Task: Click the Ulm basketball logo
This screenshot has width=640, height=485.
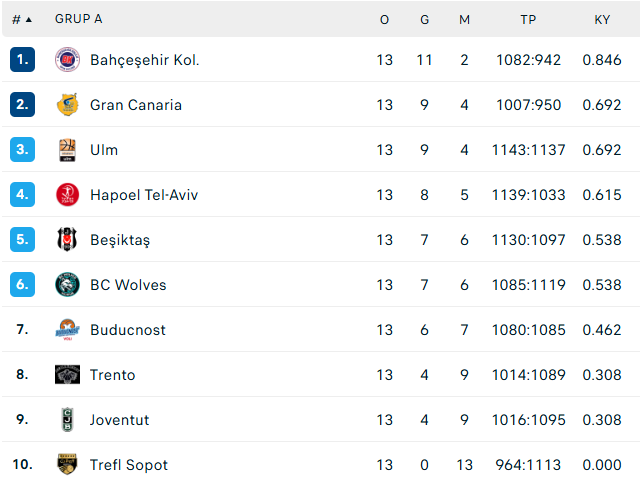Action: (67, 150)
